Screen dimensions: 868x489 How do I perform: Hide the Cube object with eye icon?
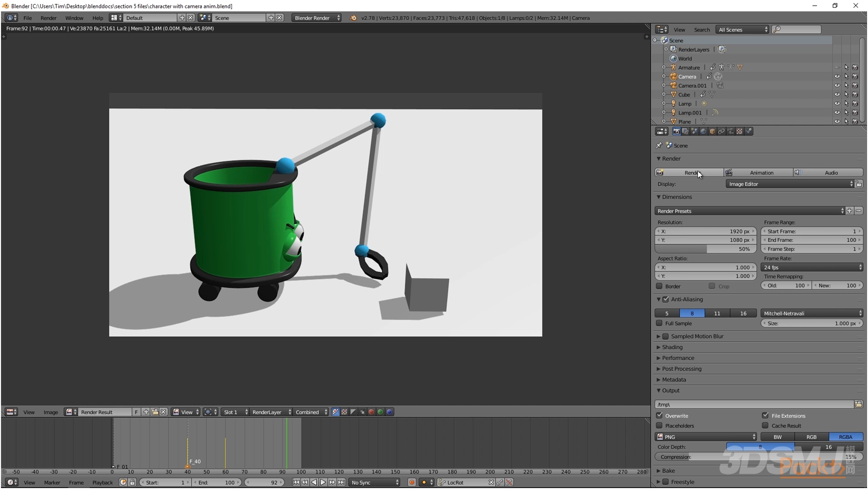pos(837,95)
